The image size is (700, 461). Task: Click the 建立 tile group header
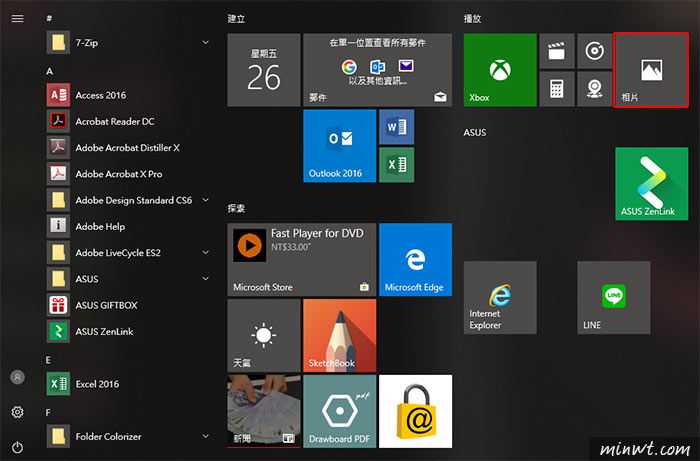pos(236,19)
